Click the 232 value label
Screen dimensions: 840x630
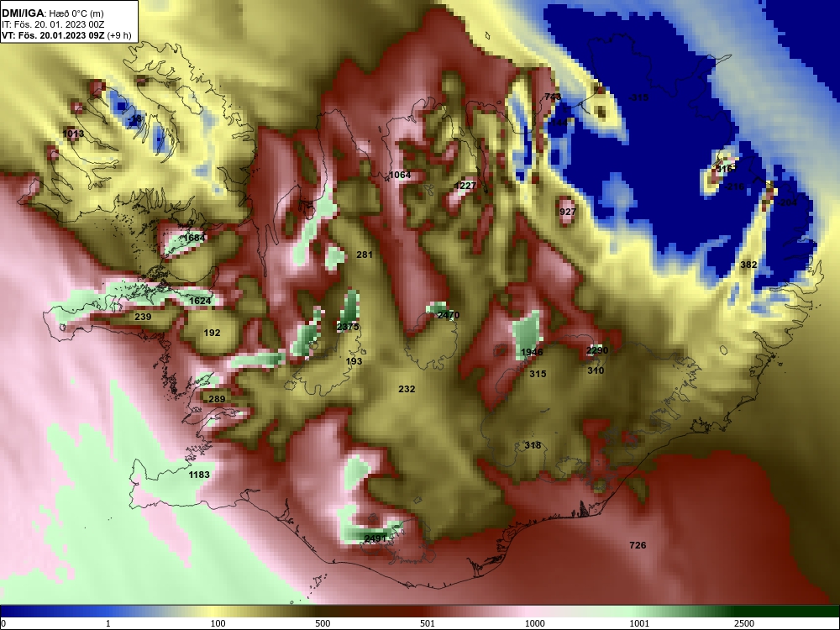point(407,390)
